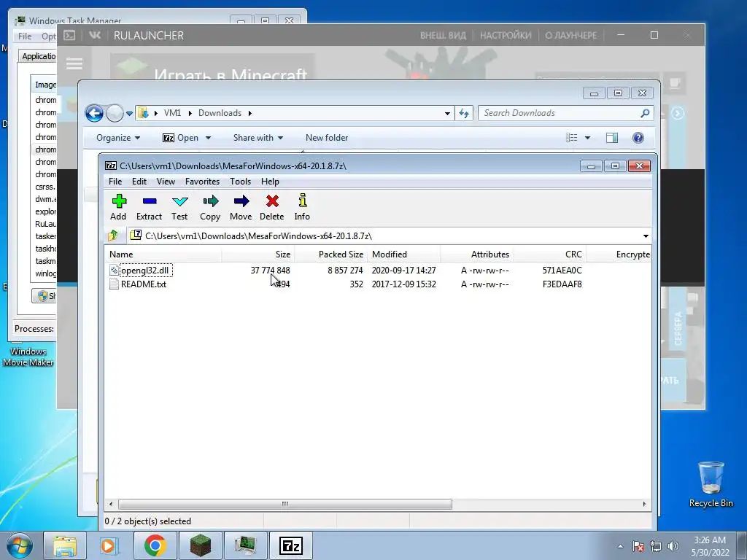Image resolution: width=747 pixels, height=560 pixels.
Task: Open the 7-Zip Edit menu
Action: 139,182
